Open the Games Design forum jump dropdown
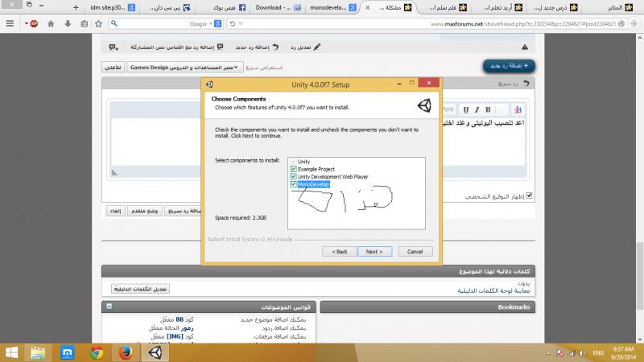 coord(185,68)
